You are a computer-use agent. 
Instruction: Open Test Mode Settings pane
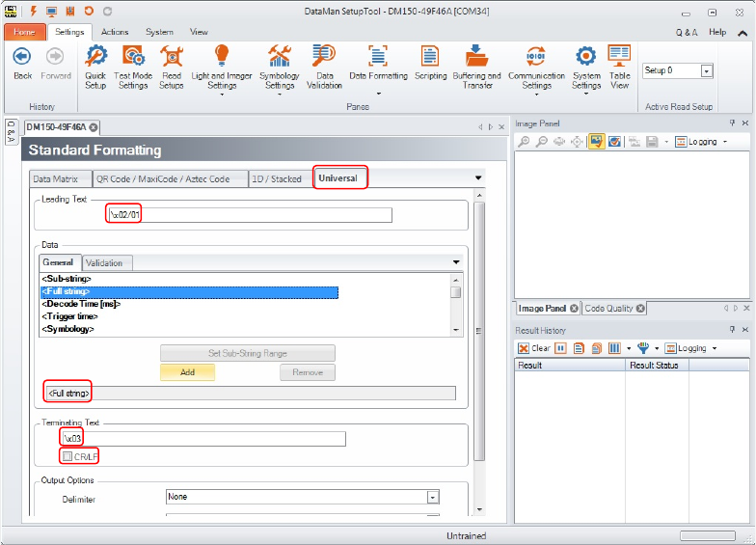point(133,66)
